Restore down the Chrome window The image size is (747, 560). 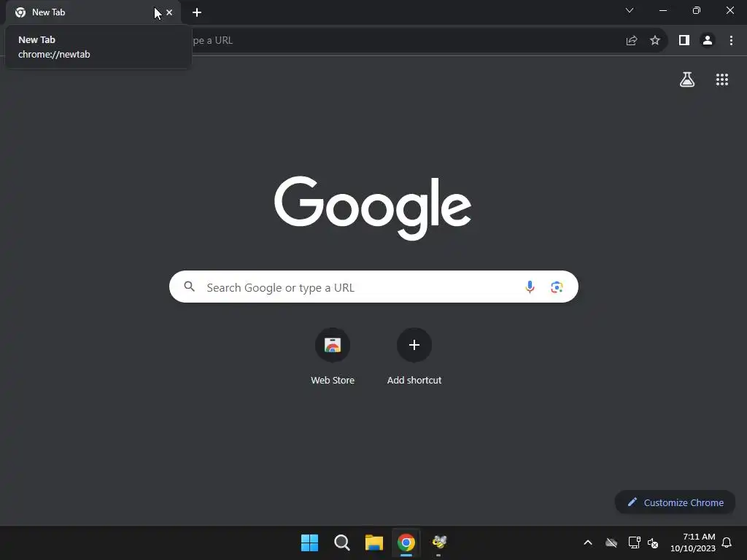pyautogui.click(x=697, y=10)
